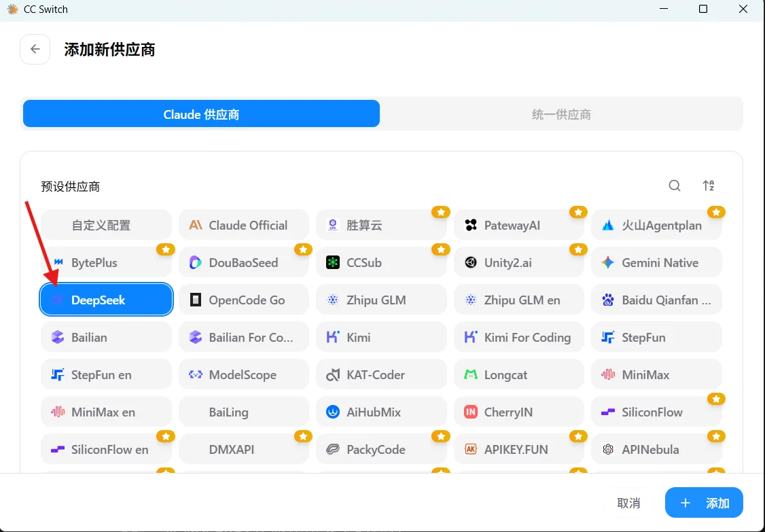This screenshot has height=532, width=765.
Task: Click the back arrow button
Action: (x=35, y=49)
